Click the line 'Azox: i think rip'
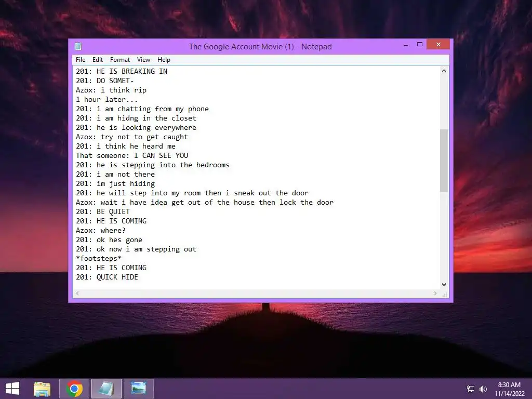The image size is (532, 399). [x=111, y=90]
